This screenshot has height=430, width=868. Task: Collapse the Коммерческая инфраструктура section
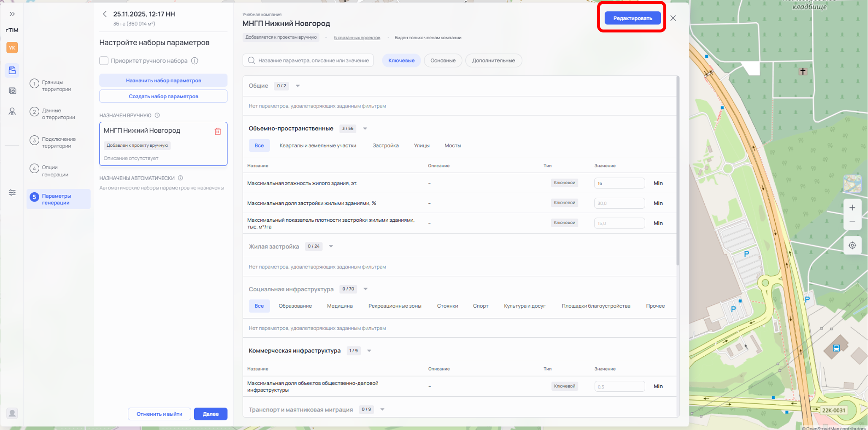(369, 351)
